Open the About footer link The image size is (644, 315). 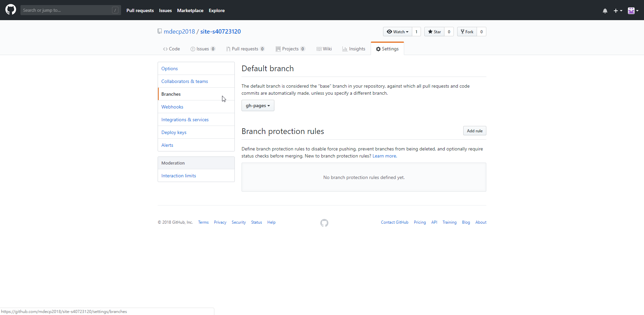click(481, 222)
